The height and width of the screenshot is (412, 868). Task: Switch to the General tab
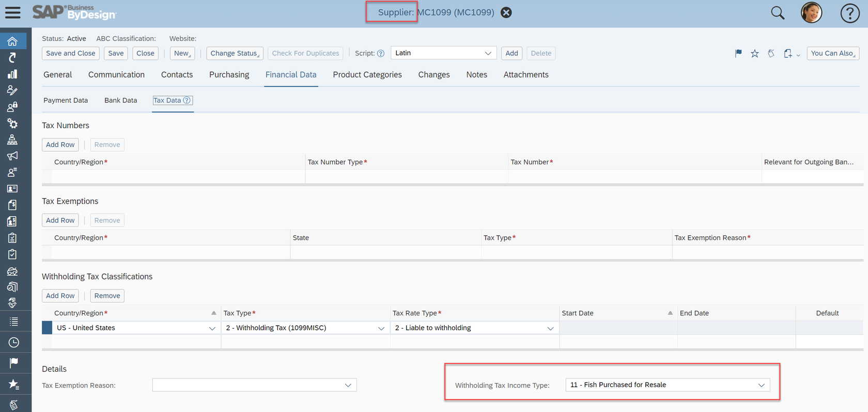pyautogui.click(x=58, y=74)
